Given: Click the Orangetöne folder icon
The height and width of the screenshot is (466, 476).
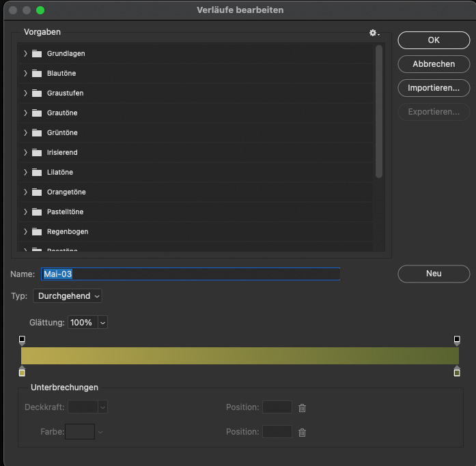Looking at the screenshot, I should pyautogui.click(x=37, y=192).
